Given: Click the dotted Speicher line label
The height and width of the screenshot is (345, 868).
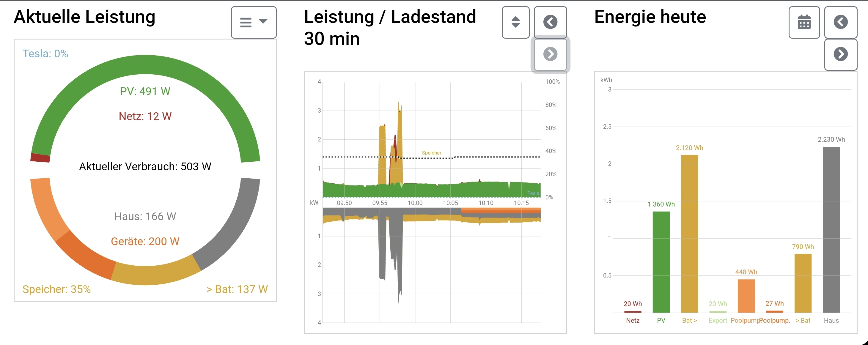Looking at the screenshot, I should pos(431,153).
